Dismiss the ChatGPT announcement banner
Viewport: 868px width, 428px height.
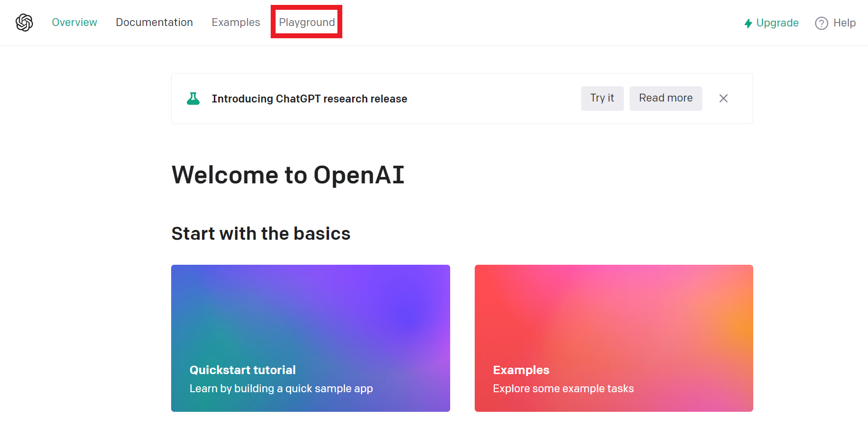click(723, 99)
